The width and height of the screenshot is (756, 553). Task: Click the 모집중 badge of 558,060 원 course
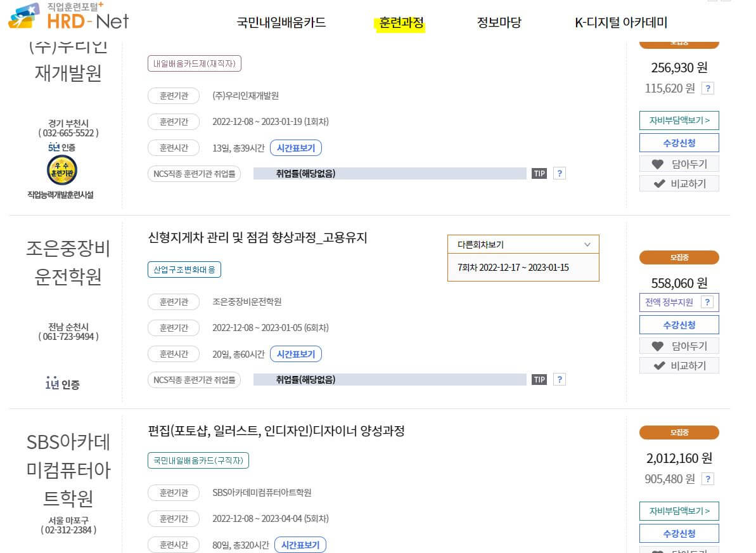[x=679, y=257]
